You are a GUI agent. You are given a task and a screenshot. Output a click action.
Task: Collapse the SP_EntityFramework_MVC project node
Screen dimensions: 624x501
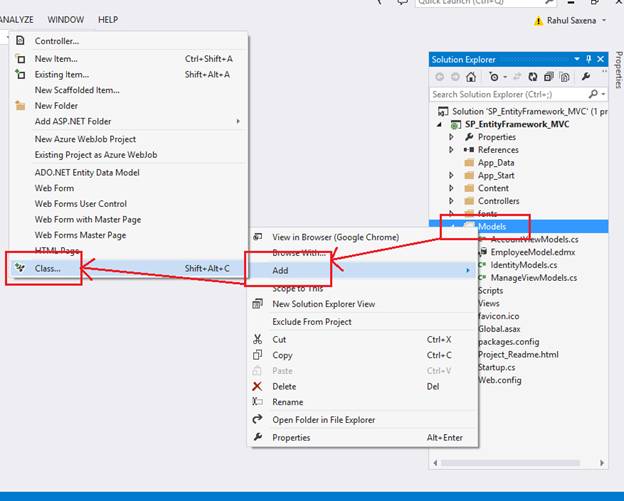click(439, 125)
